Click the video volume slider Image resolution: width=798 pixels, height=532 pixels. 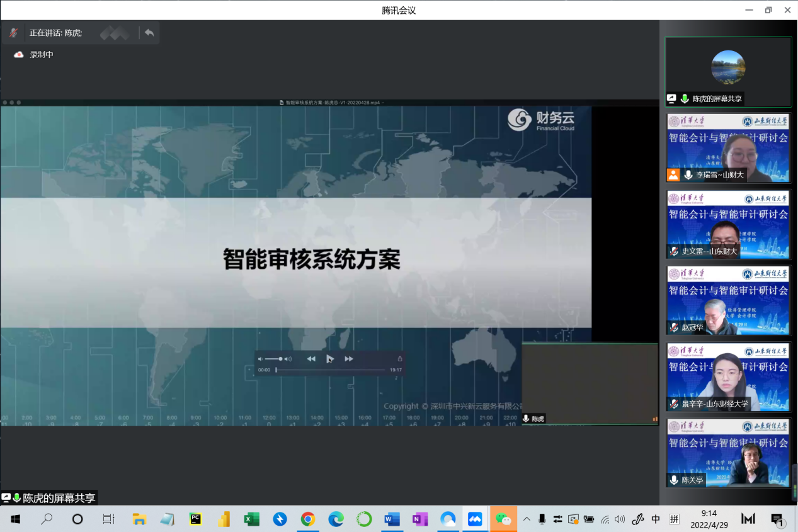pyautogui.click(x=273, y=359)
